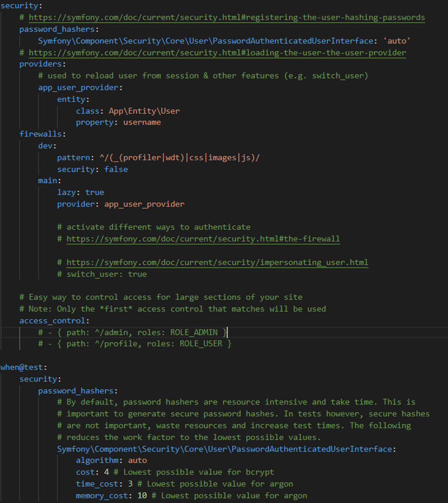Click the 'providers:' key
The image size is (448, 503).
tap(42, 64)
